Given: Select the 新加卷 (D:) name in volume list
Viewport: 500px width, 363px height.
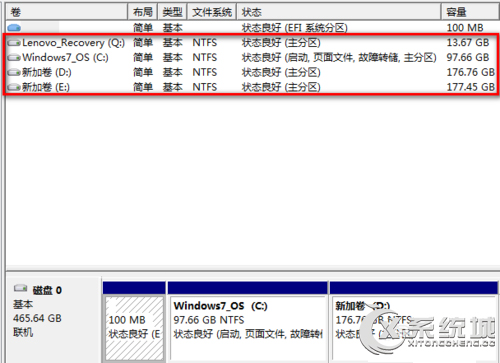Looking at the screenshot, I should coord(47,72).
